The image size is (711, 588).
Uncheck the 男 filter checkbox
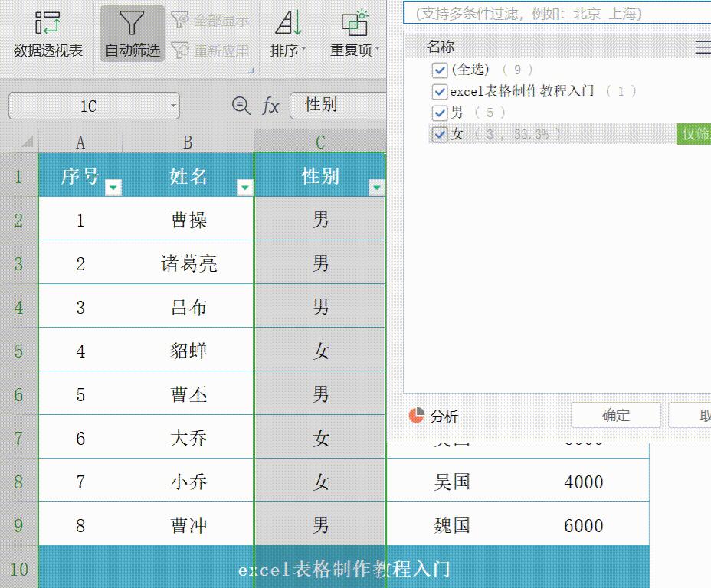click(x=439, y=113)
